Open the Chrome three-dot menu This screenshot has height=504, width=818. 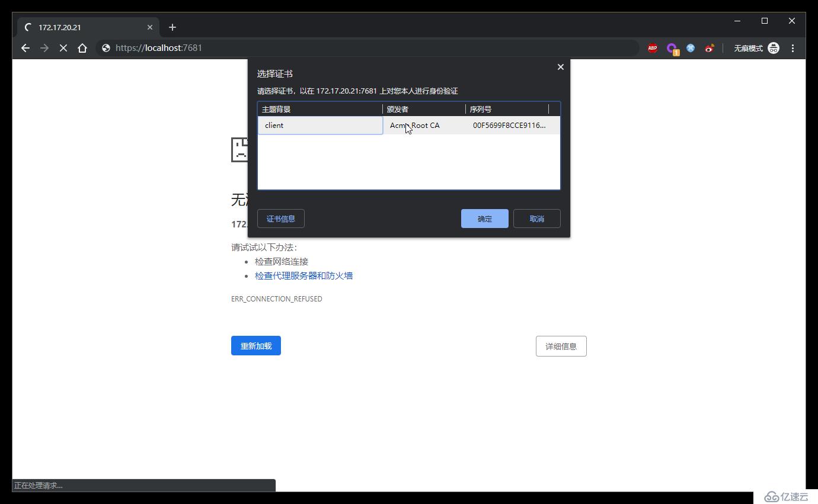[x=793, y=48]
